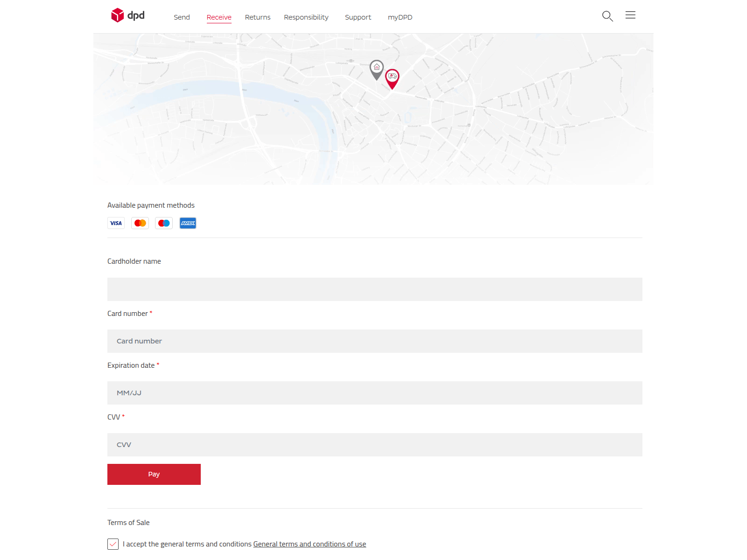747x560 pixels.
Task: Select the Mastercard payment icon
Action: (x=140, y=223)
